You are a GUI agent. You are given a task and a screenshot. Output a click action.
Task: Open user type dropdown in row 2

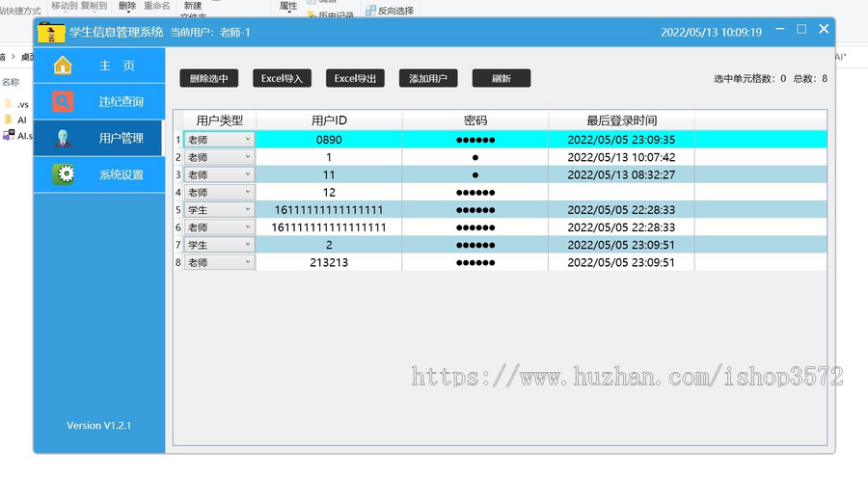(x=219, y=157)
